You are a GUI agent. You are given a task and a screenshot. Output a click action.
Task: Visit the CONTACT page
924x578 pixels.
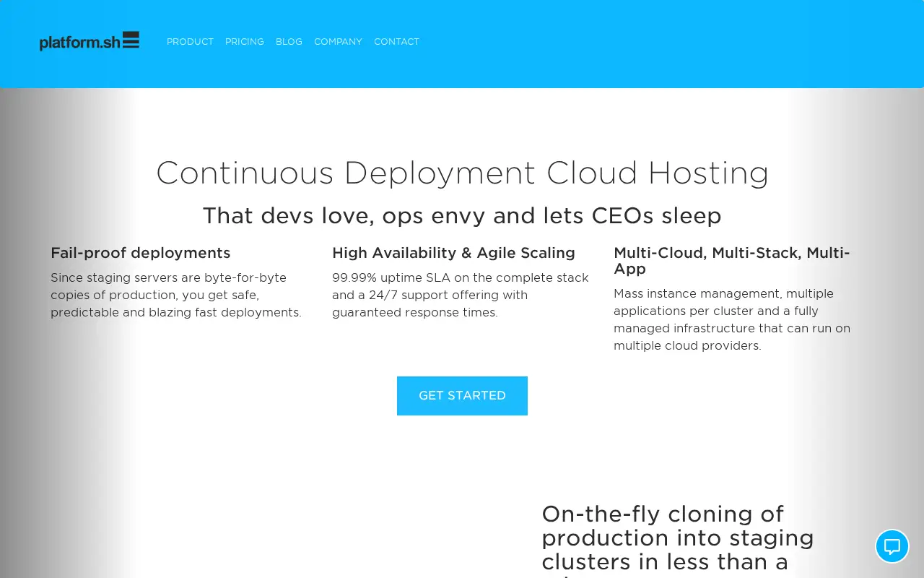(396, 42)
